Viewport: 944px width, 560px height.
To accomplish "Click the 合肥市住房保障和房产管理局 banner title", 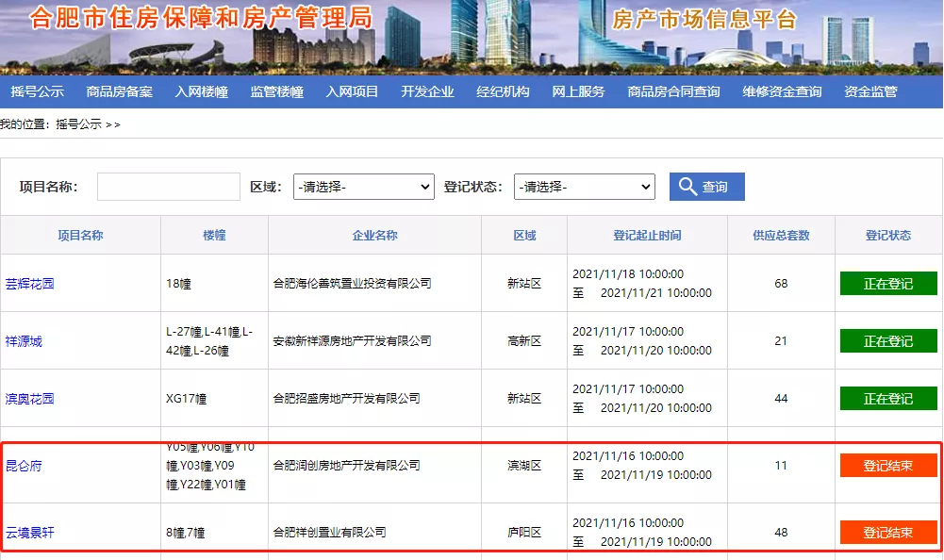I will pyautogui.click(x=201, y=18).
